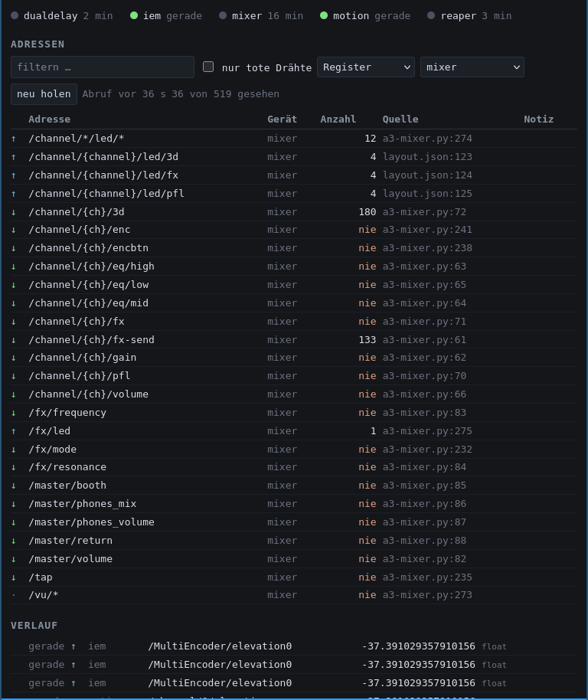
Task: Sort by the Quelle column header
Action: tap(400, 119)
